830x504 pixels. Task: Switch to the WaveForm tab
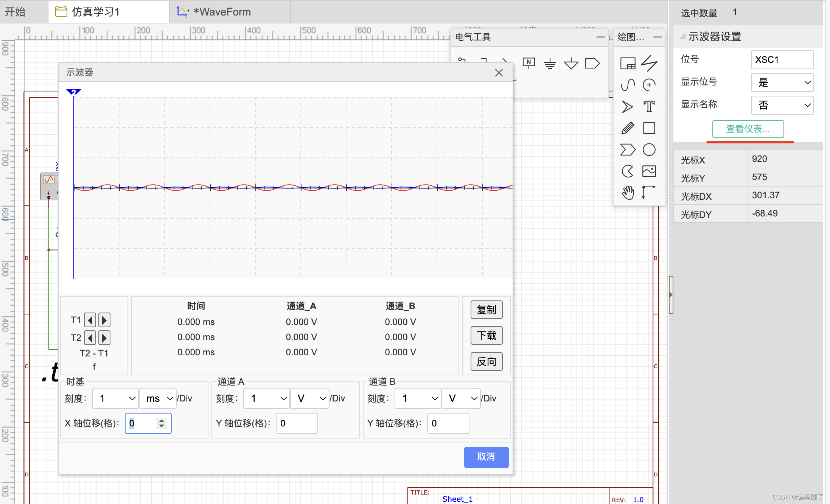[x=222, y=12]
